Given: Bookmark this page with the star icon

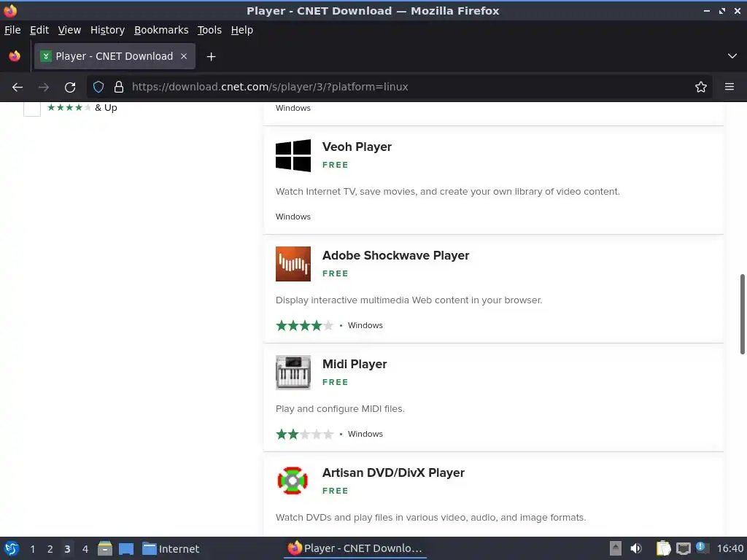Looking at the screenshot, I should coord(700,87).
